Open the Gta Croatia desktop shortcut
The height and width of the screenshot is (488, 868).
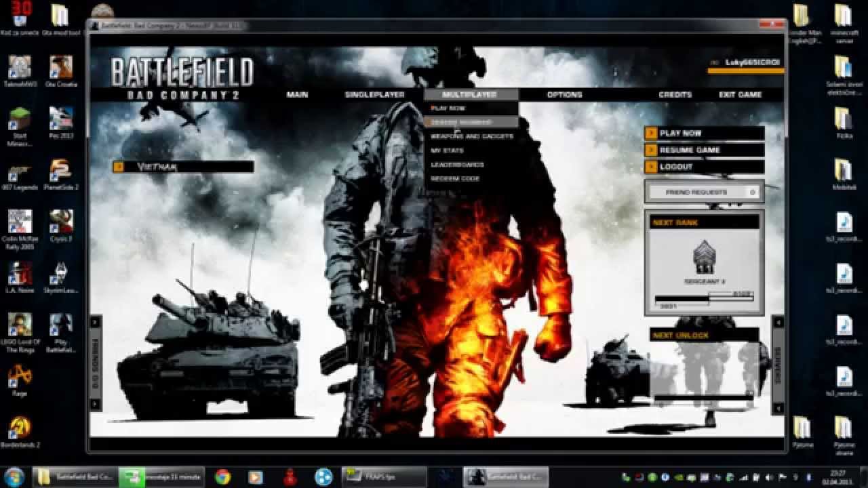(61, 72)
